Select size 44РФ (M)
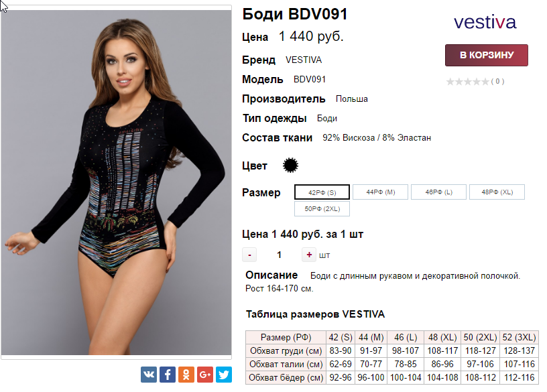Viewport: 547px width, 392px height. 380,192
